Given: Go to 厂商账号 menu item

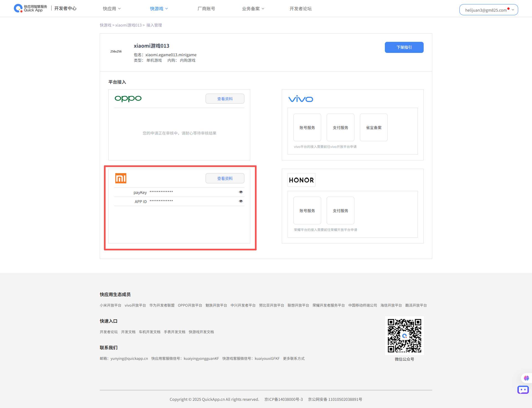Looking at the screenshot, I should 206,9.
